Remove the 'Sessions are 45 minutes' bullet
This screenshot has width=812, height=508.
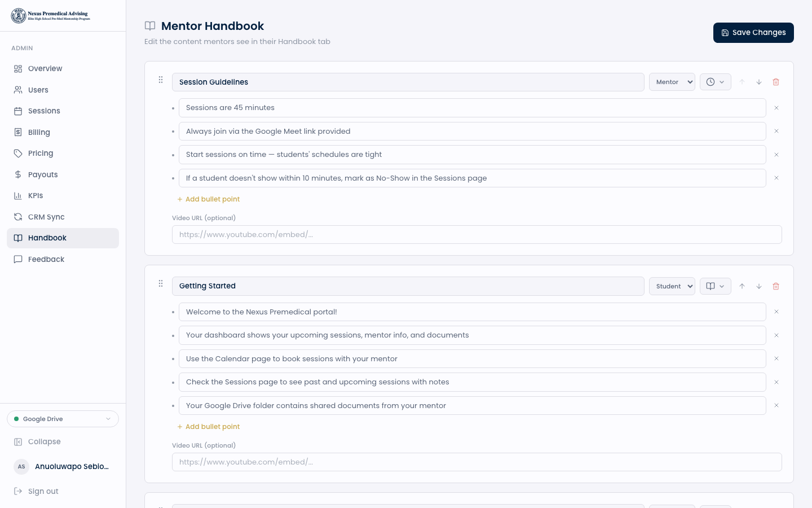click(776, 108)
